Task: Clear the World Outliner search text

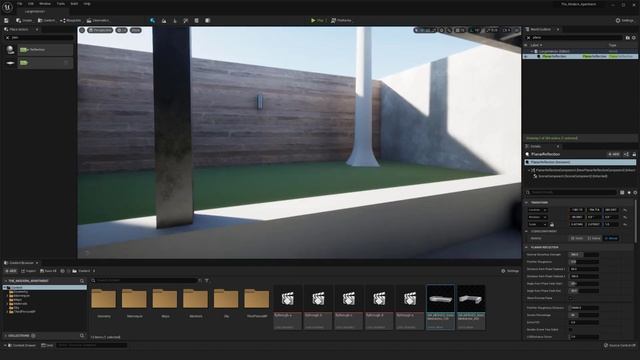Action: pos(529,38)
